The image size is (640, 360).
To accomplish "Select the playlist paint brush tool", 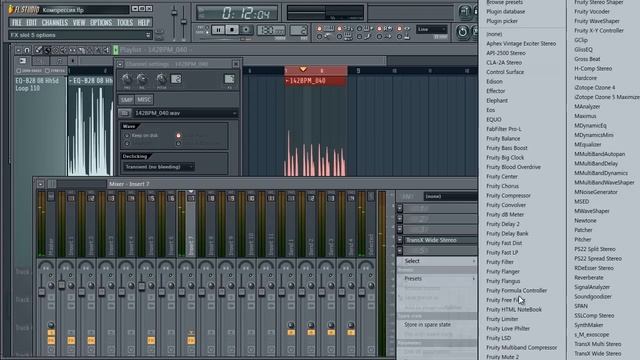I will 47,50.
